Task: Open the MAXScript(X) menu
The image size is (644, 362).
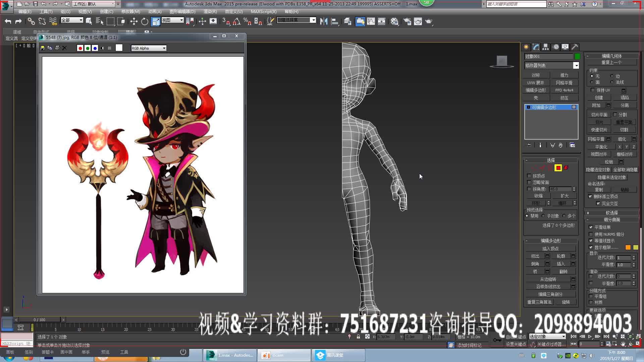Action: point(264,11)
